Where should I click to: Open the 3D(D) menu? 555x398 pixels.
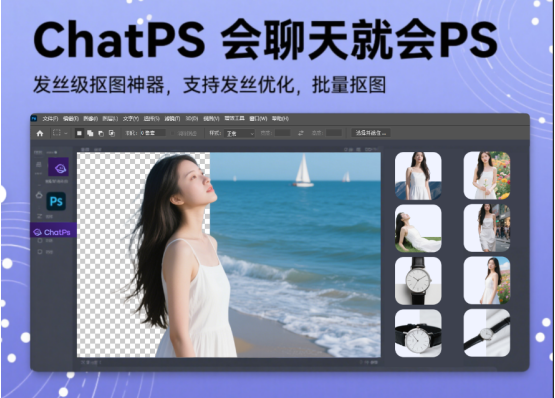pyautogui.click(x=192, y=119)
